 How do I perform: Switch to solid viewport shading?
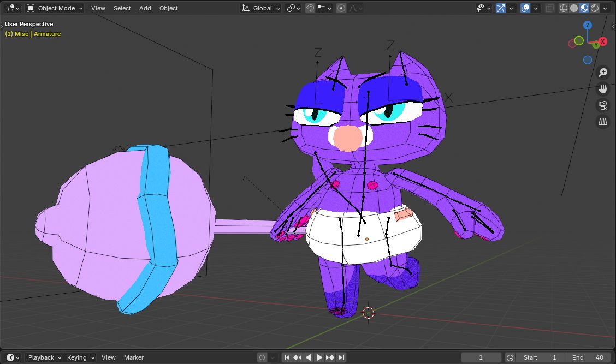574,8
